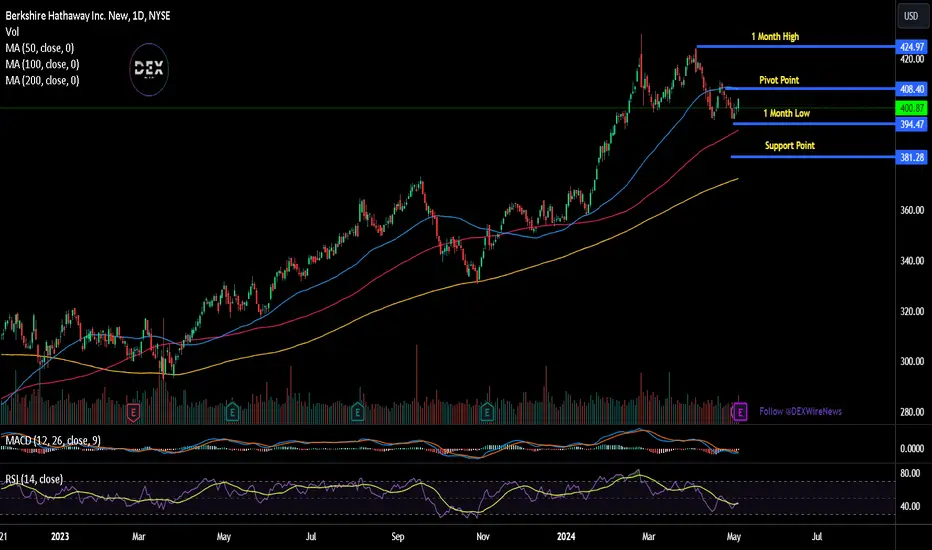Click the Sep label on time axis
The width and height of the screenshot is (932, 550).
[x=398, y=536]
